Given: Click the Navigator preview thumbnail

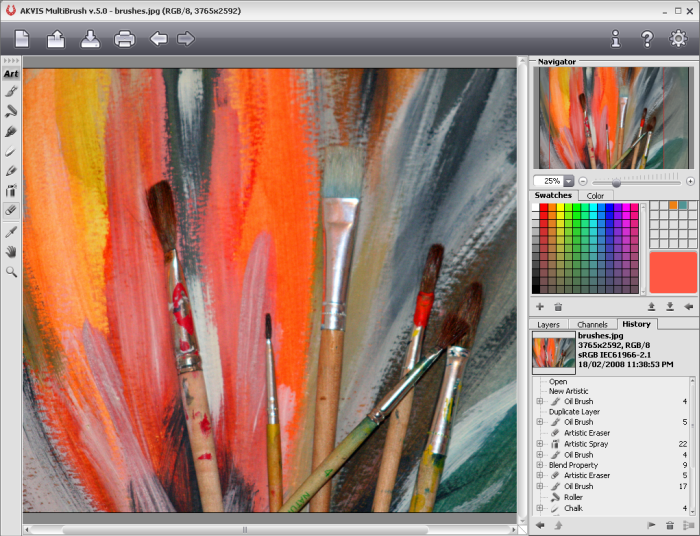Looking at the screenshot, I should (614, 118).
